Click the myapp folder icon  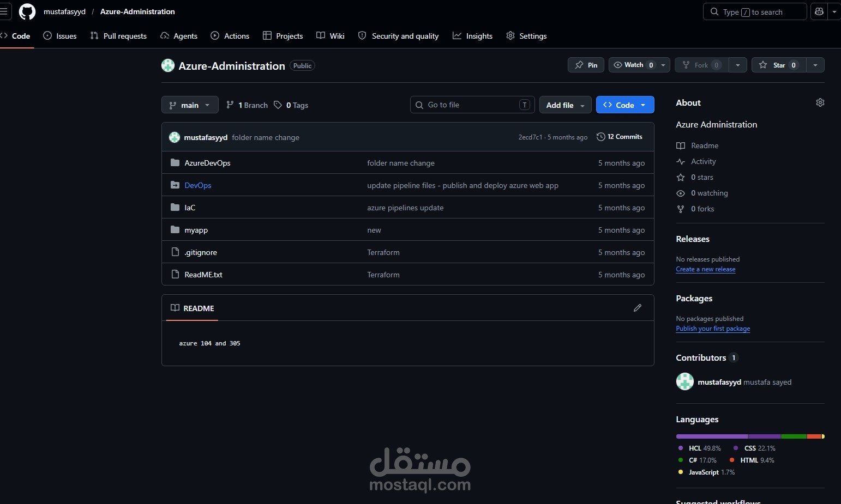point(175,229)
